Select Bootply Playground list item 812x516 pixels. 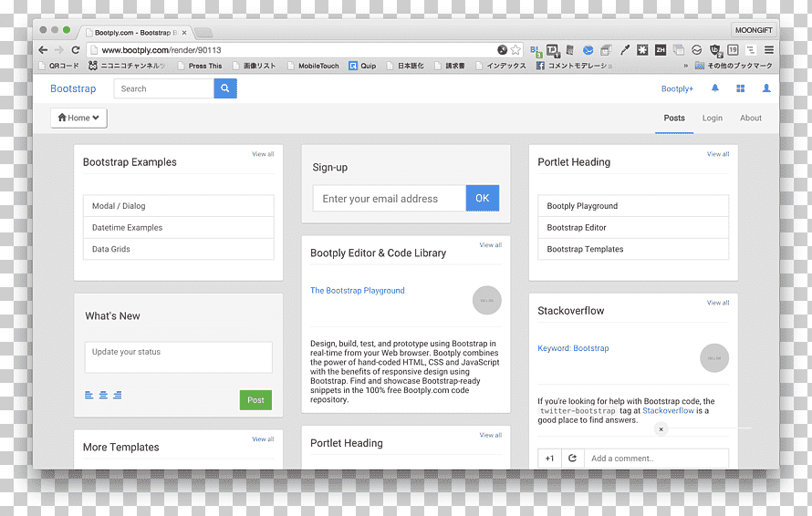click(x=633, y=205)
